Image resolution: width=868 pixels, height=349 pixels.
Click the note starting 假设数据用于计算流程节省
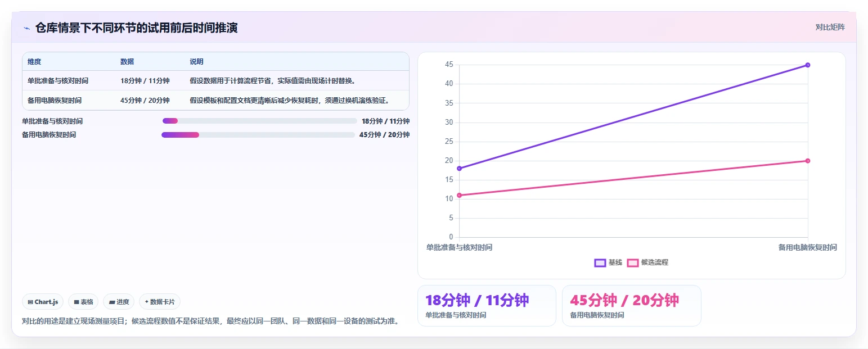click(x=273, y=81)
